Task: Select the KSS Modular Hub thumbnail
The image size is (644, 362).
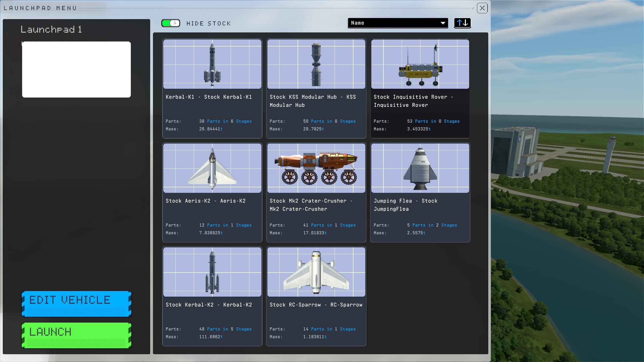Action: pyautogui.click(x=316, y=64)
